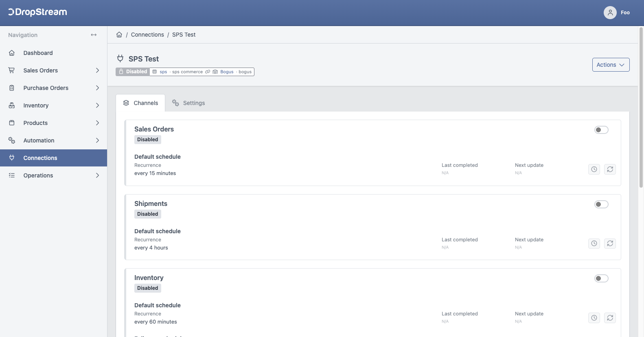This screenshot has width=644, height=337.
Task: Click the Sales Orders Disabled badge
Action: (148, 140)
